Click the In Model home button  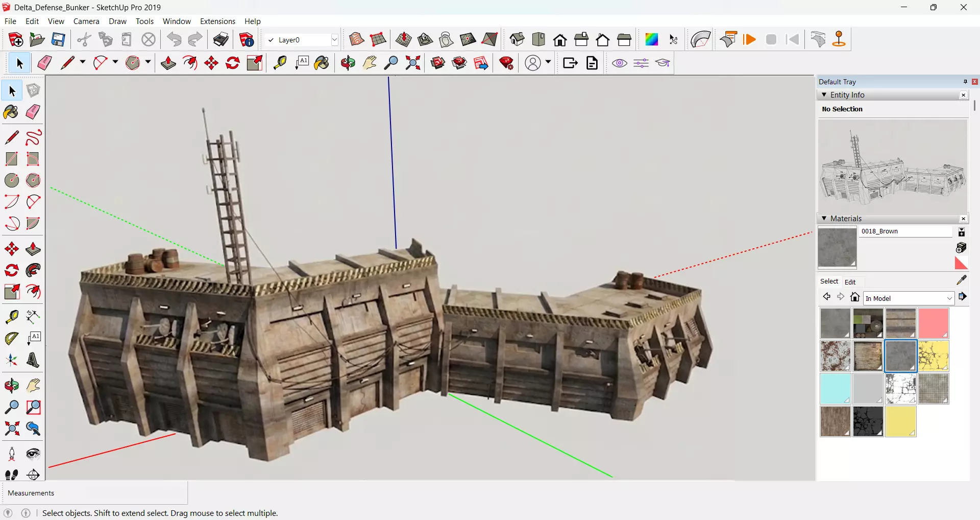(855, 297)
